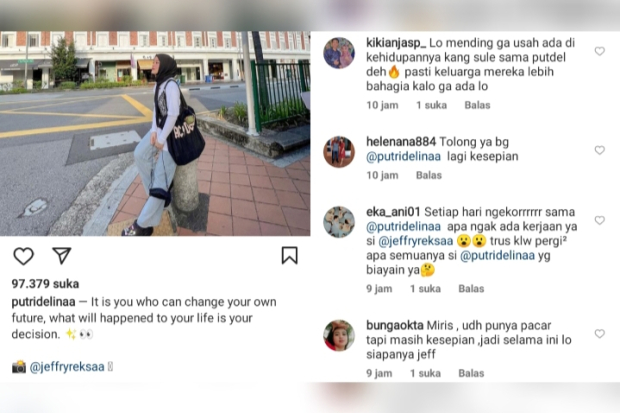620x413 pixels.
Task: Like eka_ani01's comment heart
Action: point(599,220)
